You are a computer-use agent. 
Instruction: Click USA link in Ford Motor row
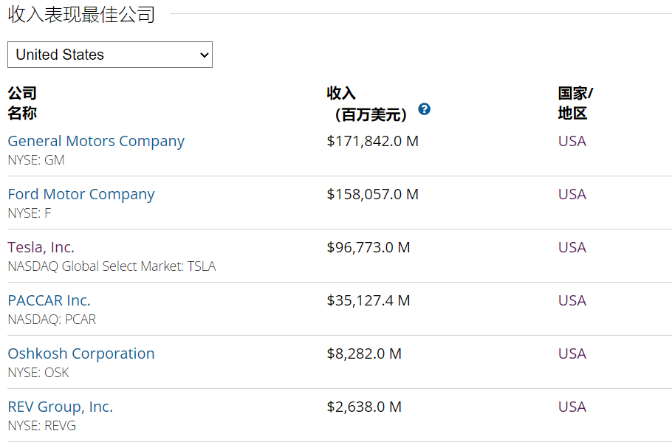(x=572, y=194)
